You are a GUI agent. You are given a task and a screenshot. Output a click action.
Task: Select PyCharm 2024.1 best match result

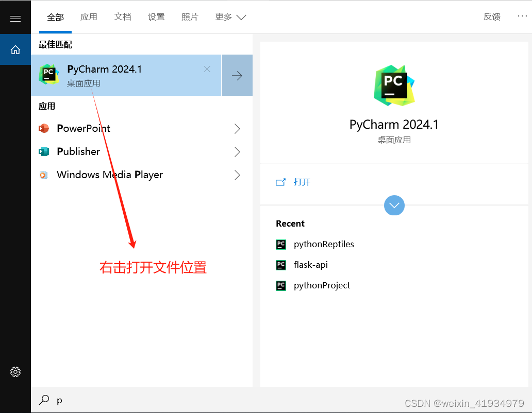[x=126, y=75]
